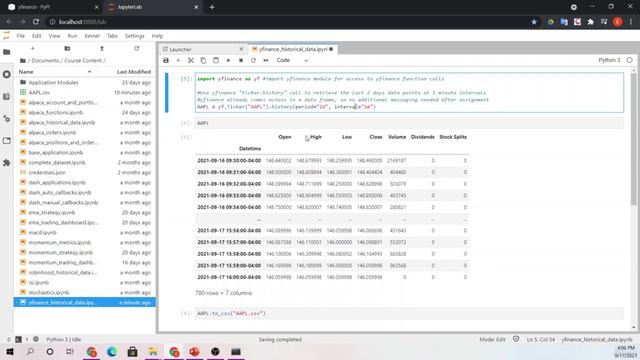640x360 pixels.
Task: Open the Edit menu
Action: tap(37, 36)
